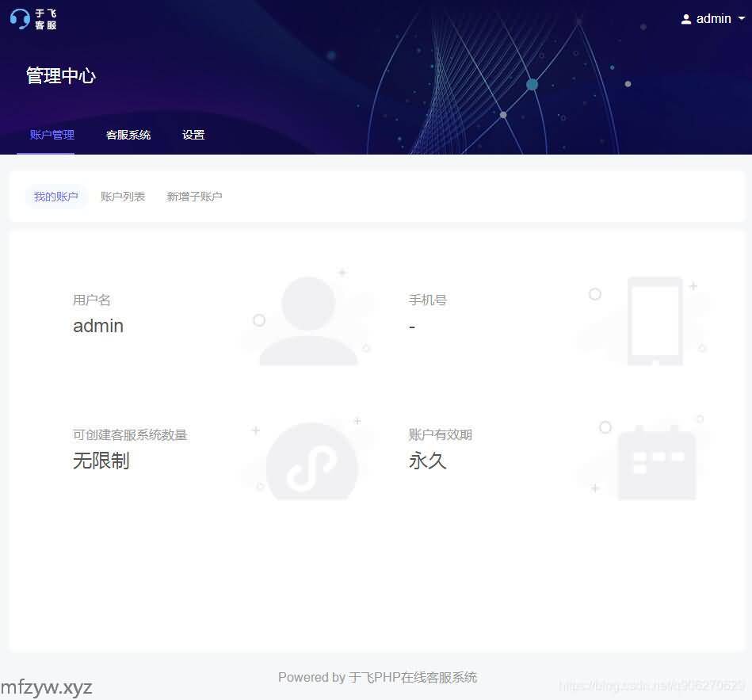Select the 我的账户 sub-tab
The image size is (752, 700).
click(x=56, y=197)
